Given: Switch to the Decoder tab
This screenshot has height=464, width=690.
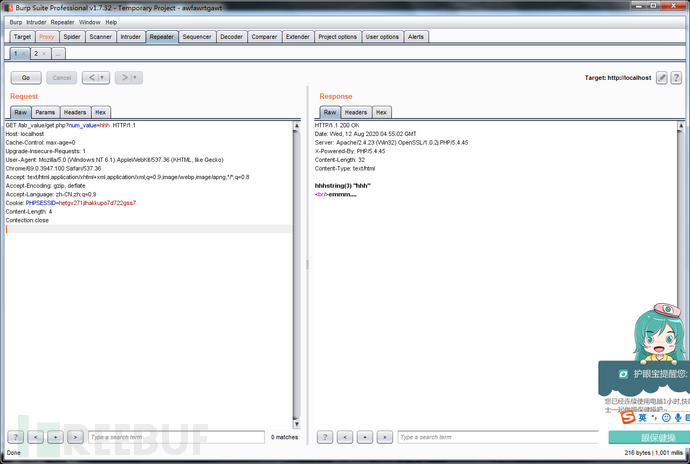Looking at the screenshot, I should pyautogui.click(x=231, y=37).
